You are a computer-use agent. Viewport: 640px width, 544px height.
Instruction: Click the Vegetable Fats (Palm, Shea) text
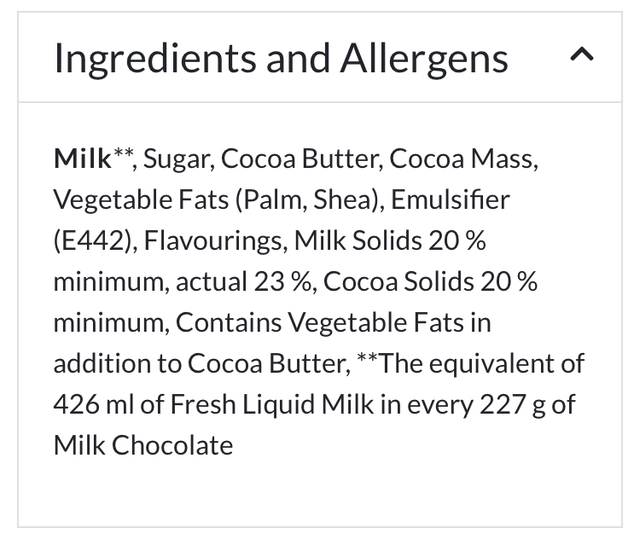(x=217, y=199)
